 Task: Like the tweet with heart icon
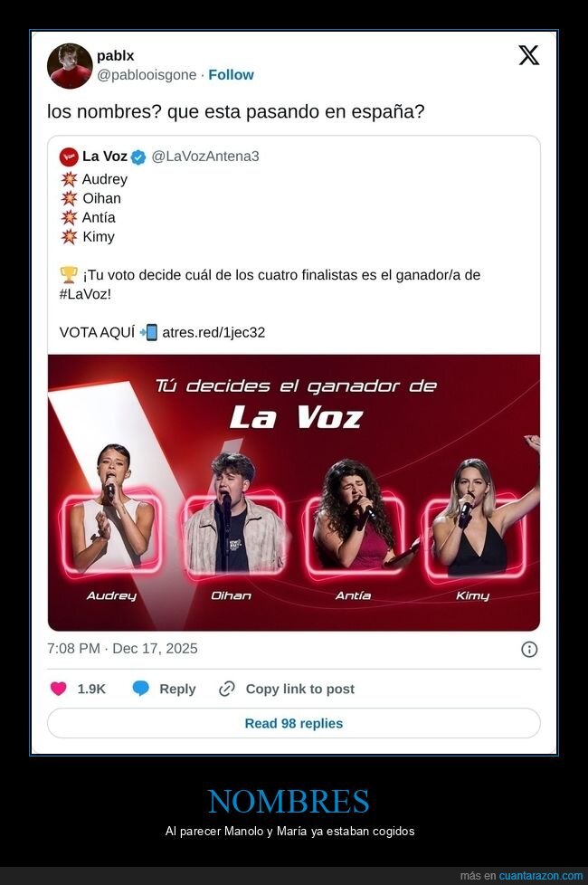click(x=59, y=689)
